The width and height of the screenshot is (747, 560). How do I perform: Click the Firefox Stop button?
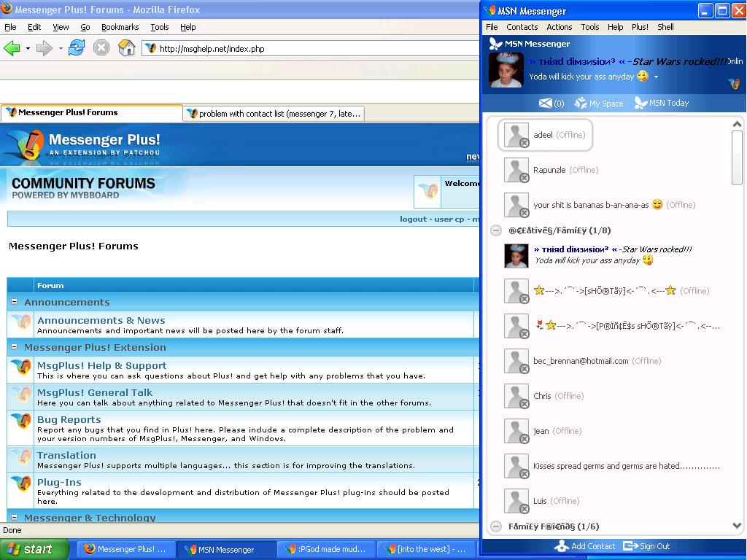[101, 48]
